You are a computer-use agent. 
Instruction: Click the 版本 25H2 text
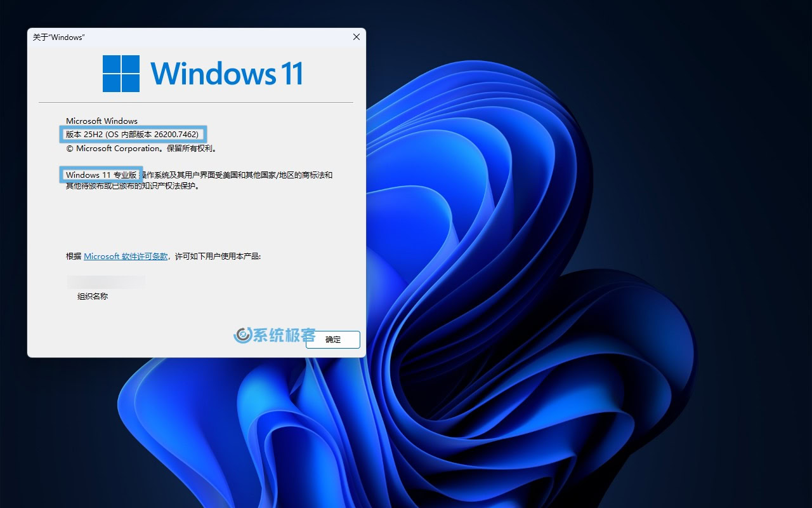point(84,135)
